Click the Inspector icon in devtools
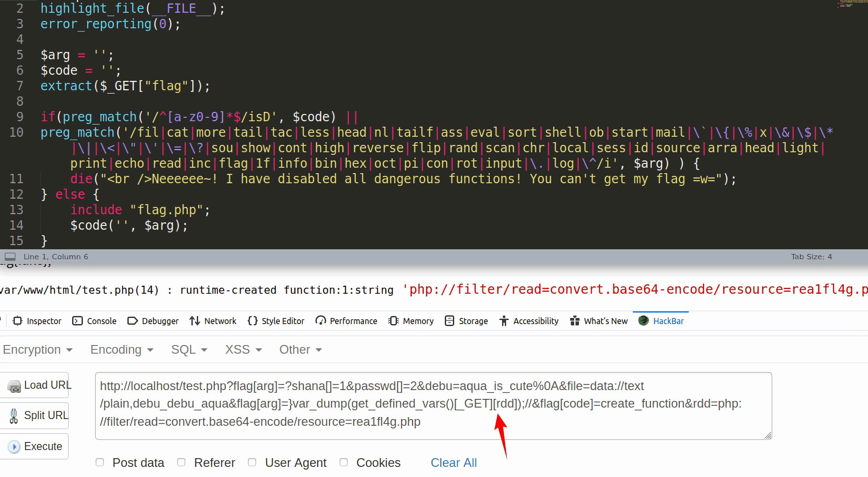Image resolution: width=868 pixels, height=477 pixels. coord(18,321)
